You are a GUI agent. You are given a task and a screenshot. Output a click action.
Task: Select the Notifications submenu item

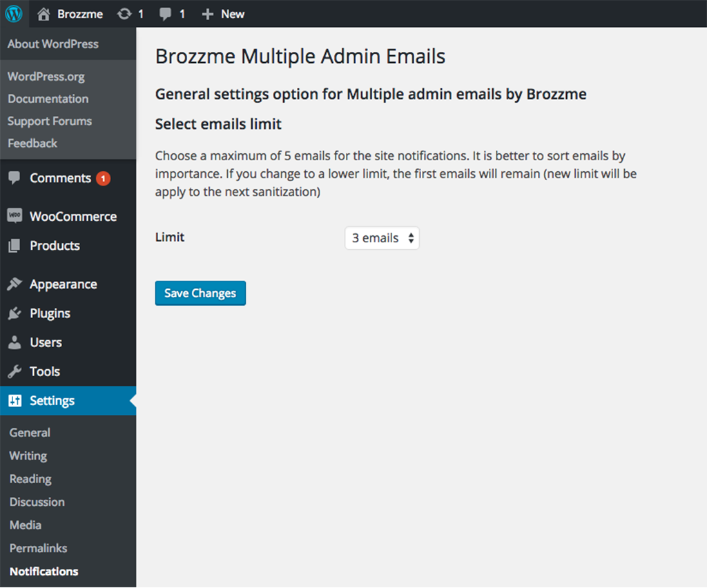pos(43,571)
